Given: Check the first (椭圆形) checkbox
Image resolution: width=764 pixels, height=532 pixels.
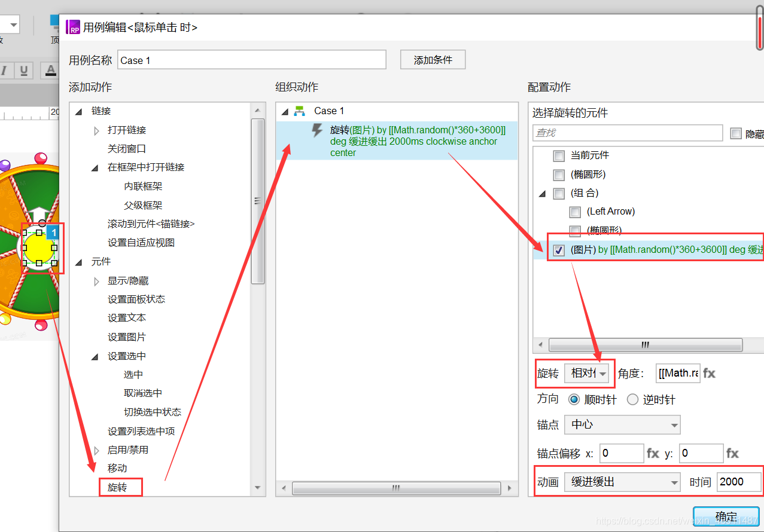Looking at the screenshot, I should coord(559,175).
